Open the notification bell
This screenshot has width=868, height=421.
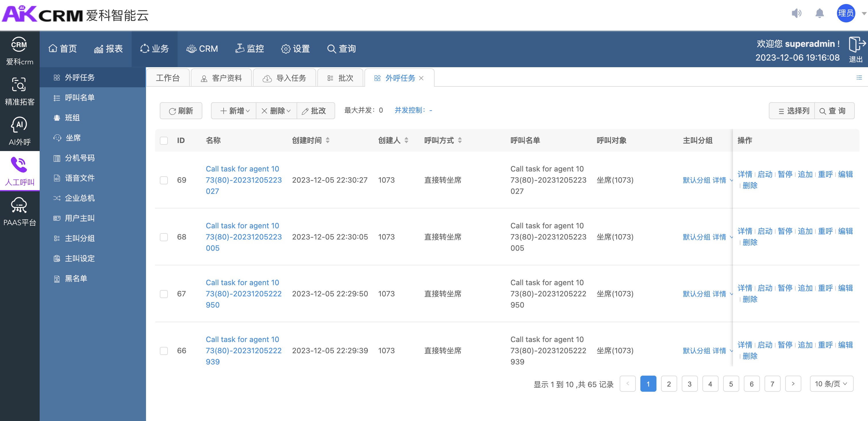[819, 13]
